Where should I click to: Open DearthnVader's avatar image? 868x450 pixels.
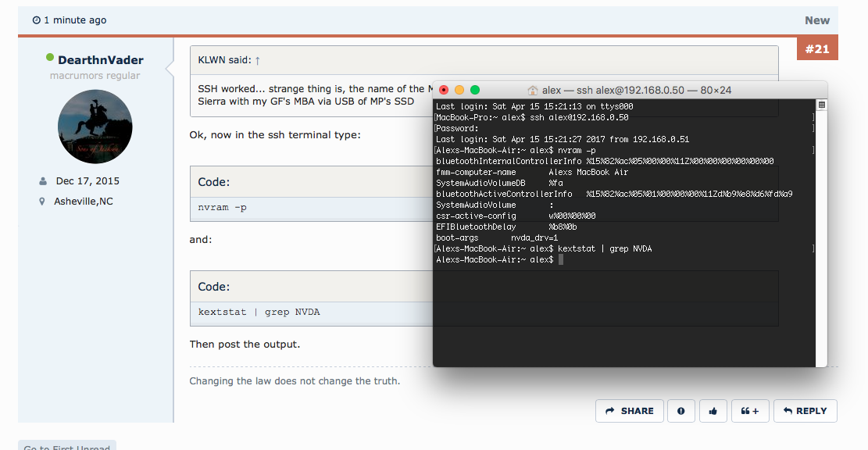coord(95,127)
